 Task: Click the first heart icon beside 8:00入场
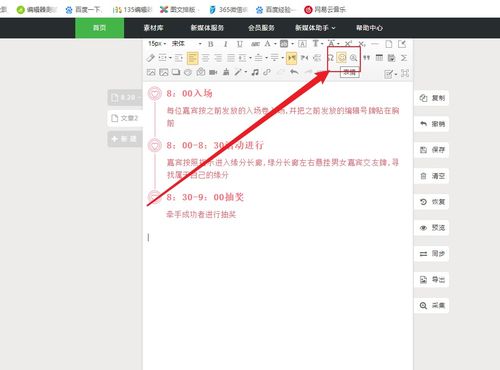(x=155, y=93)
